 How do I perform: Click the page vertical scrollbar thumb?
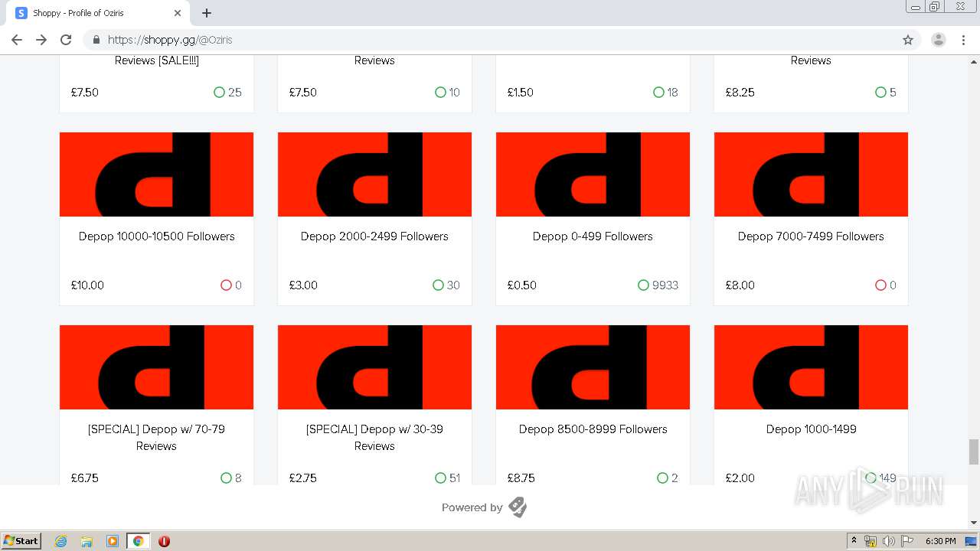point(974,452)
